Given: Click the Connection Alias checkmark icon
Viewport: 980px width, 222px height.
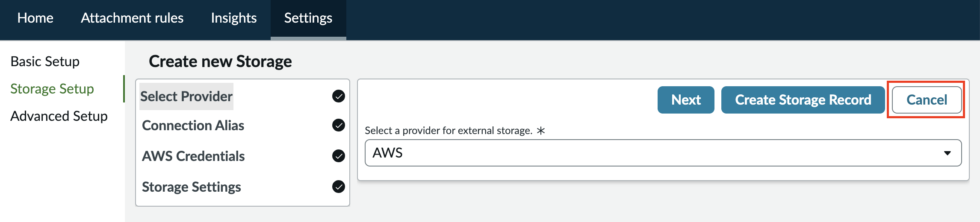Looking at the screenshot, I should (339, 125).
